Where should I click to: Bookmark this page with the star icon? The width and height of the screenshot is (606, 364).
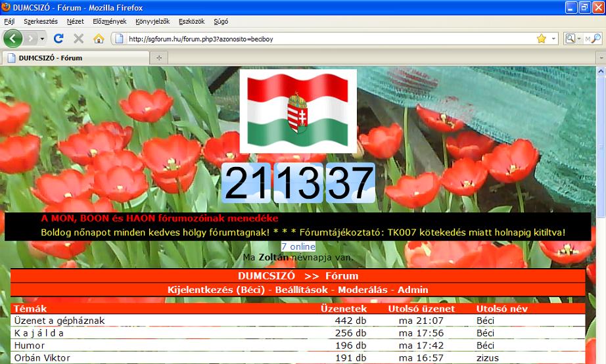pos(542,39)
